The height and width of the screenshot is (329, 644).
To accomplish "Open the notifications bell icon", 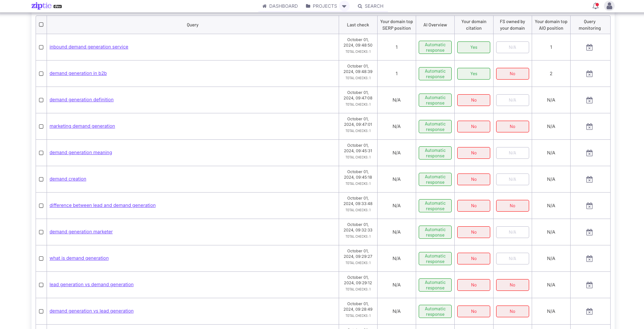I will (x=595, y=6).
